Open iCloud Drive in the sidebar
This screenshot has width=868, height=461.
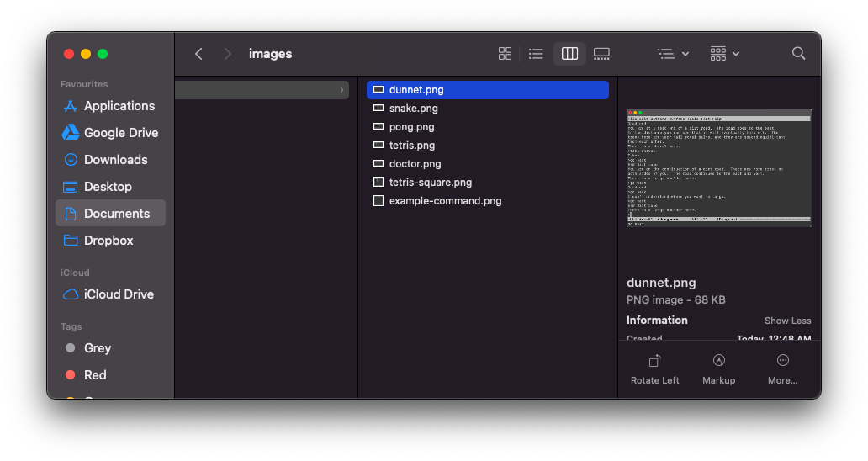(x=119, y=294)
